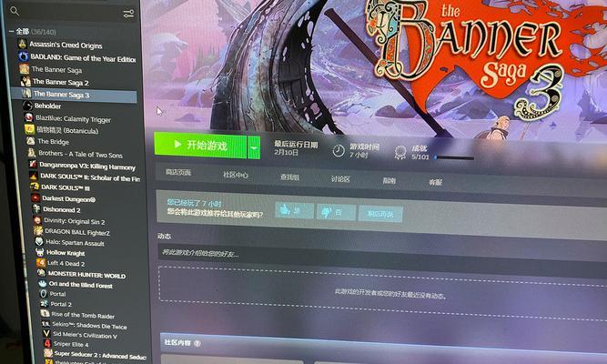Click the achievements ribbon icon
This screenshot has height=364, width=607.
pos(400,152)
